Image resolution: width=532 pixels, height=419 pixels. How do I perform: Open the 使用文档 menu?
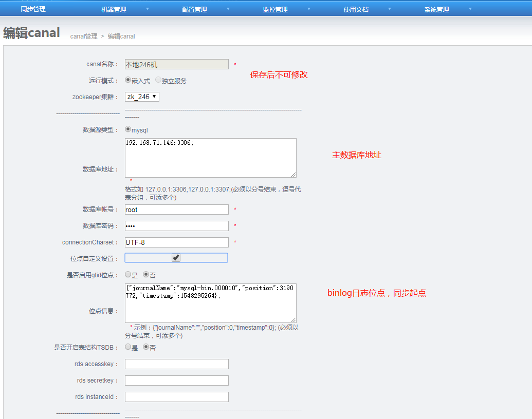(356, 9)
